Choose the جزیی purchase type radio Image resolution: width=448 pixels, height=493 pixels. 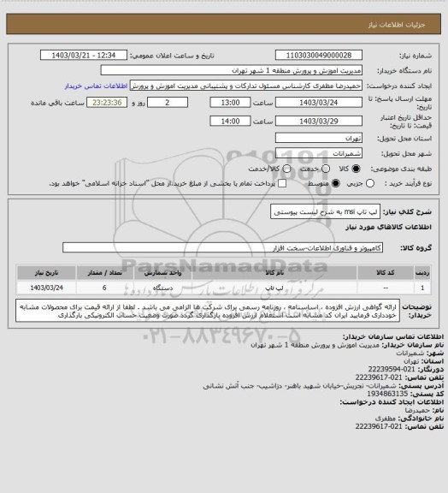coord(370,183)
